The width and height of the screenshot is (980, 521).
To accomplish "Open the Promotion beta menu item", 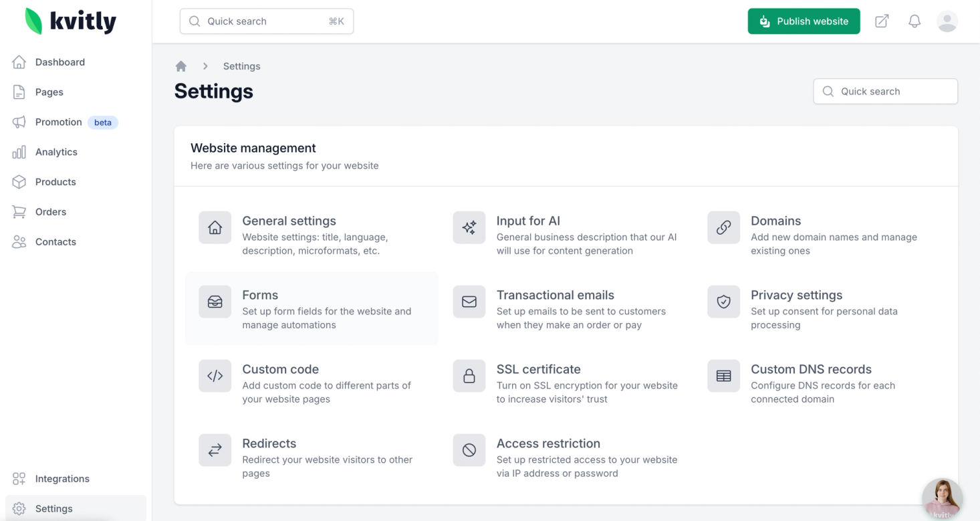I will [x=59, y=122].
